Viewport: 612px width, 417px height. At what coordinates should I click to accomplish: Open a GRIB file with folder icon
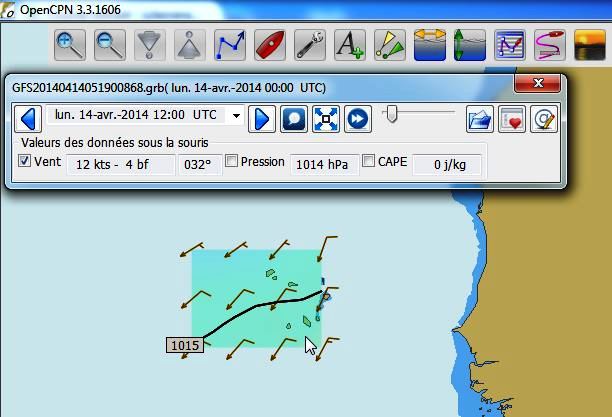click(x=480, y=119)
